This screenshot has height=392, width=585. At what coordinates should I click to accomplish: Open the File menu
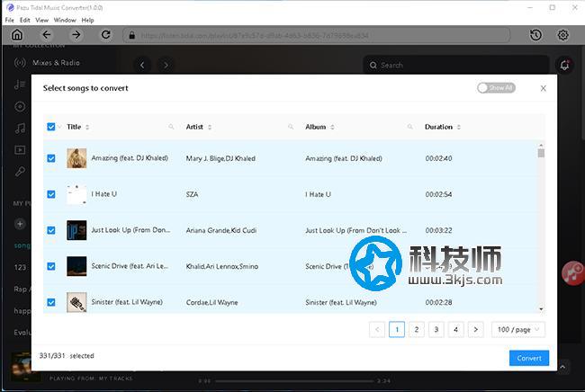pos(10,20)
